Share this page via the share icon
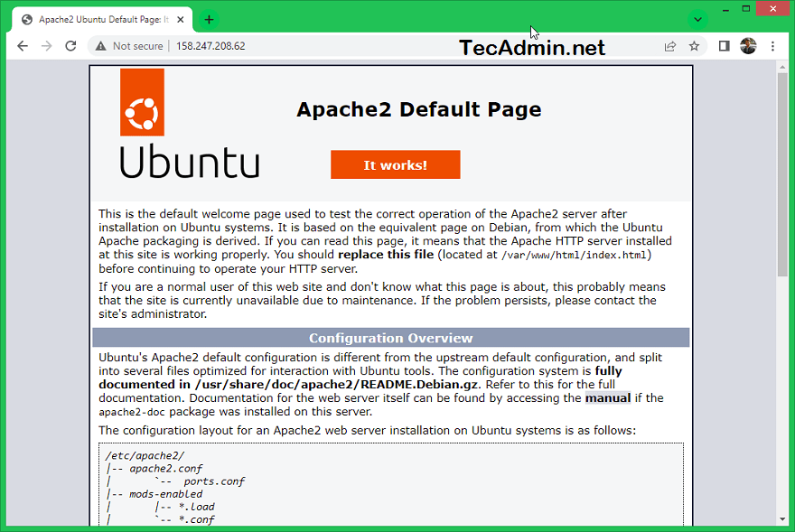 669,46
